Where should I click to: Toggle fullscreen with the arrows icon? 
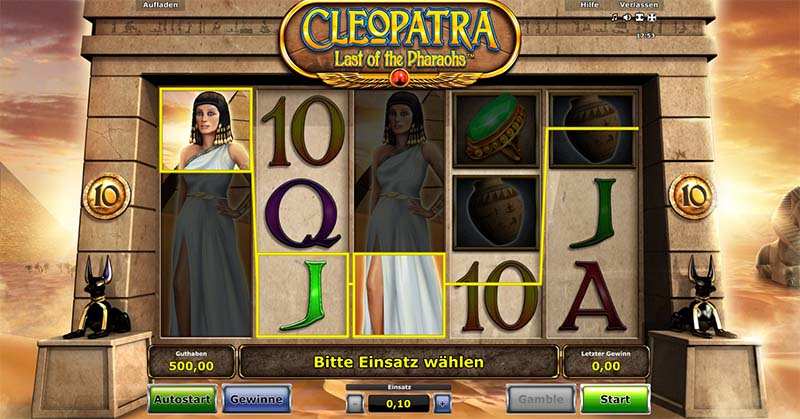click(652, 17)
